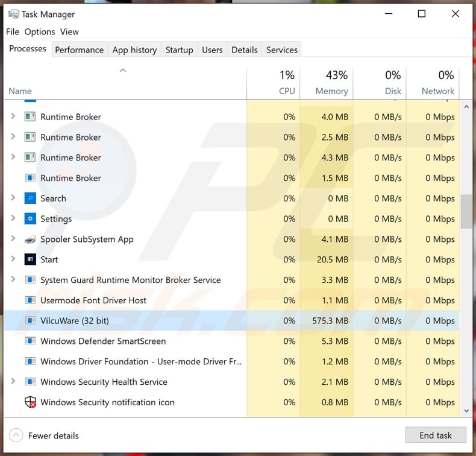The height and width of the screenshot is (456, 476).
Task: Select Windows Driver Foundation process name
Action: click(x=141, y=361)
